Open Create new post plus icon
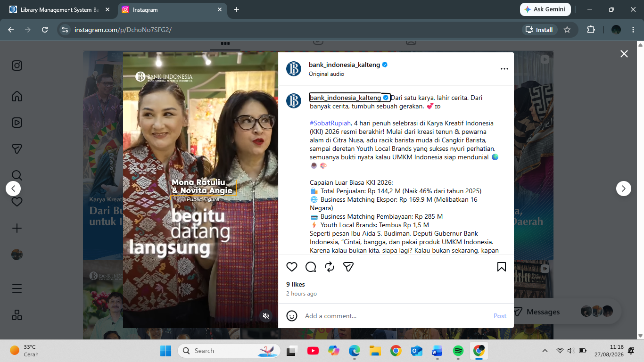This screenshot has width=644, height=362. tap(17, 228)
